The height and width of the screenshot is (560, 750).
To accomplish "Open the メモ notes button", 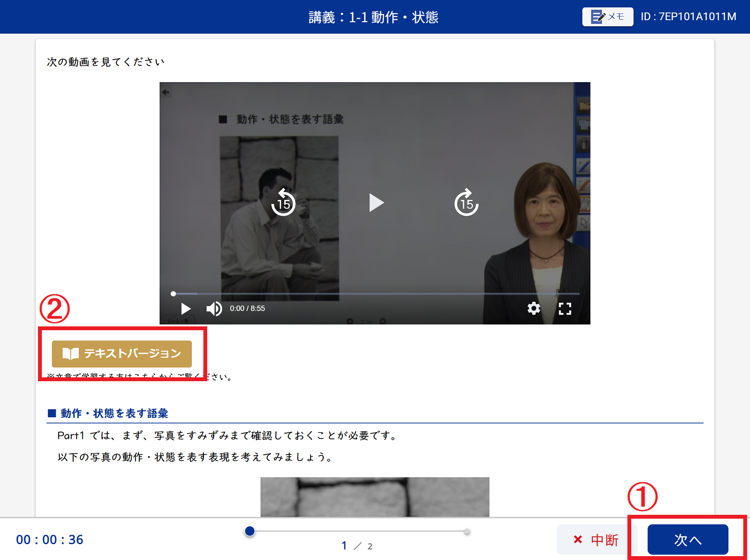I will coord(607,17).
